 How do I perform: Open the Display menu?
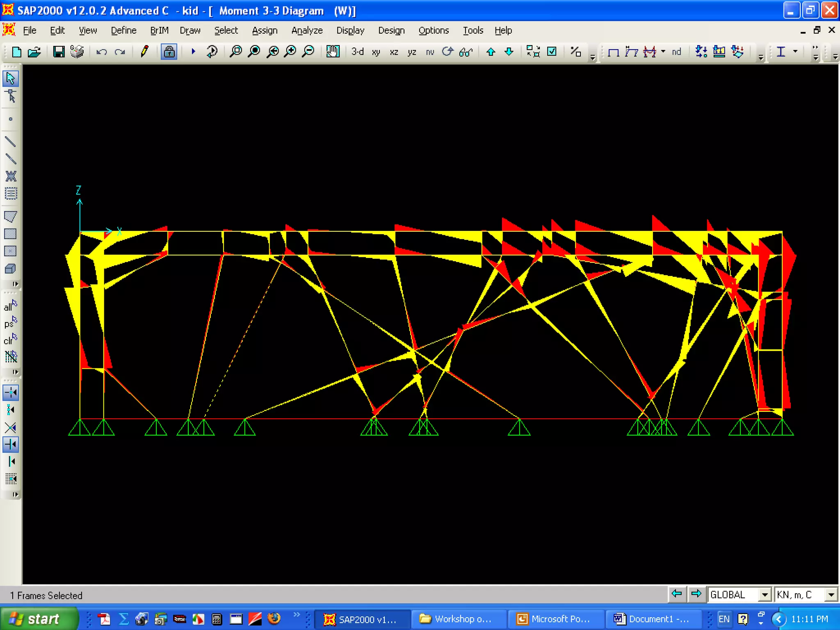tap(350, 30)
